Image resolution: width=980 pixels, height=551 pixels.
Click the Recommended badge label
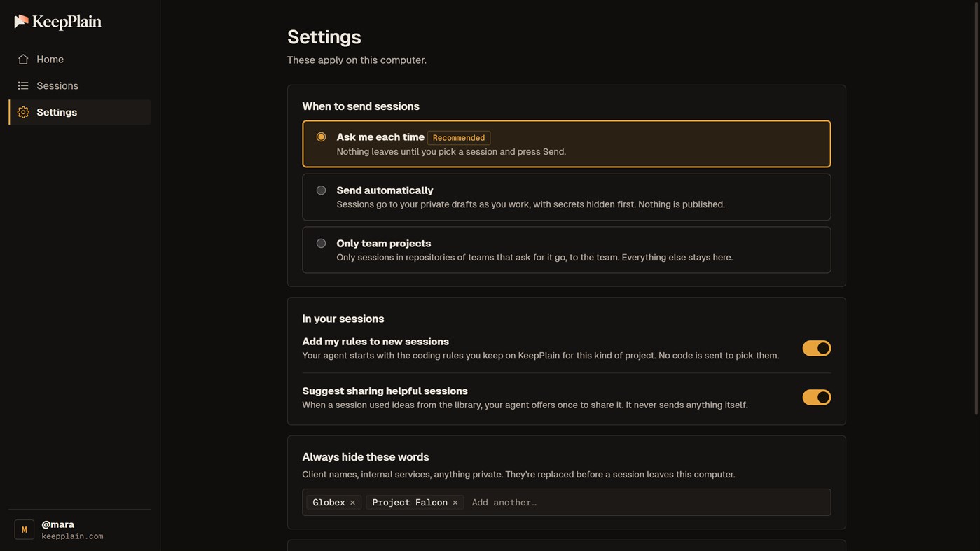click(459, 138)
